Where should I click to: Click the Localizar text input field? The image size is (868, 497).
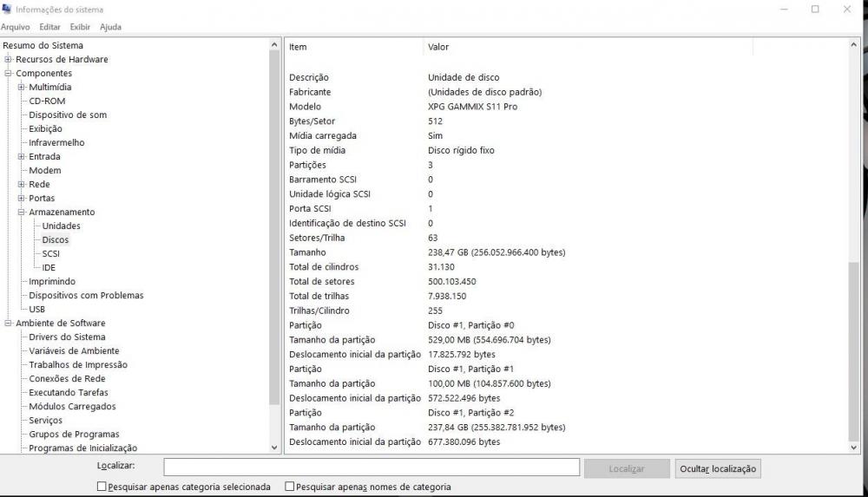[372, 468]
